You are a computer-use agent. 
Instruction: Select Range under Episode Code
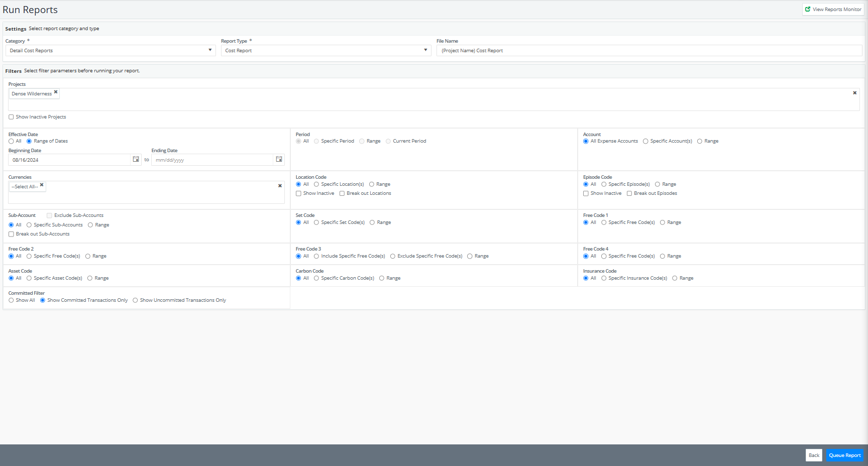658,184
